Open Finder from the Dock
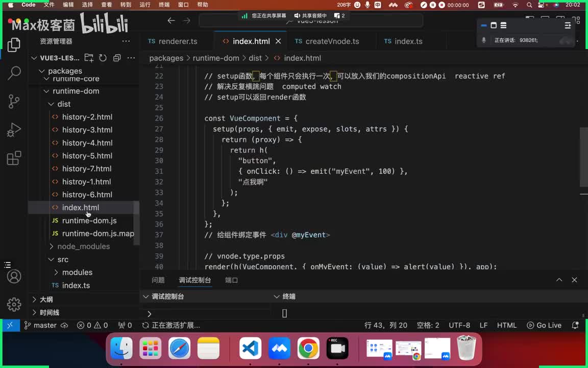 [121, 348]
